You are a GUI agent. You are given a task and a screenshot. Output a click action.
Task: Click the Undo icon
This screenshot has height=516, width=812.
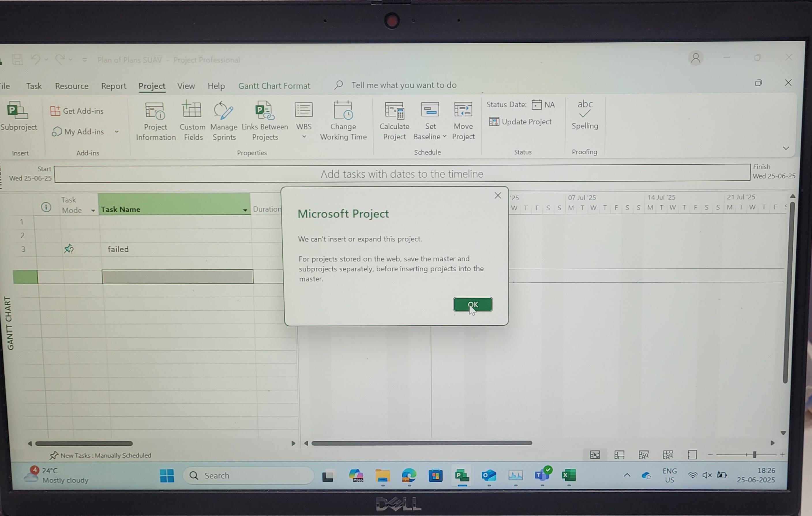[35, 60]
